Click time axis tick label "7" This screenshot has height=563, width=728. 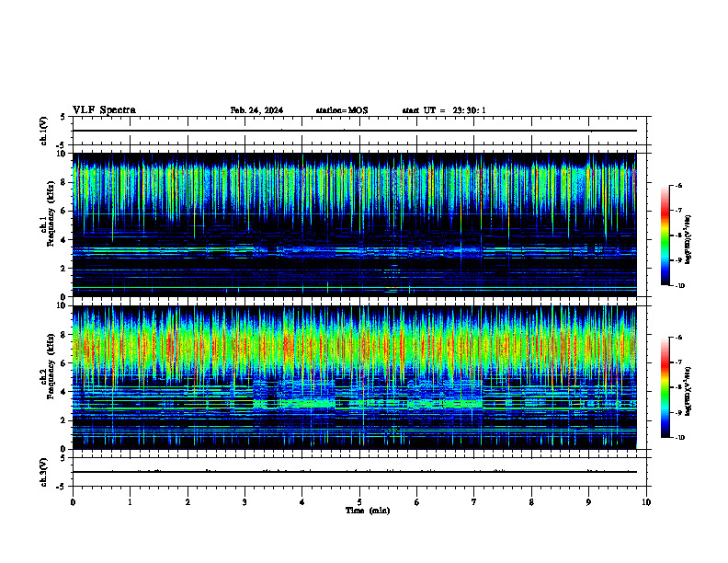click(474, 502)
